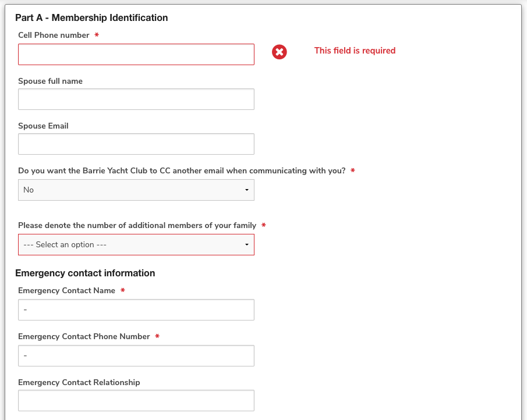Click the 'Please denote the number of additional members' label

coord(137,225)
